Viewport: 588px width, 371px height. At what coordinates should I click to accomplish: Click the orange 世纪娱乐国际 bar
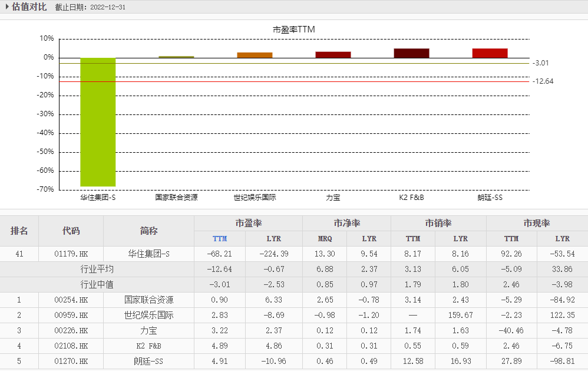255,55
